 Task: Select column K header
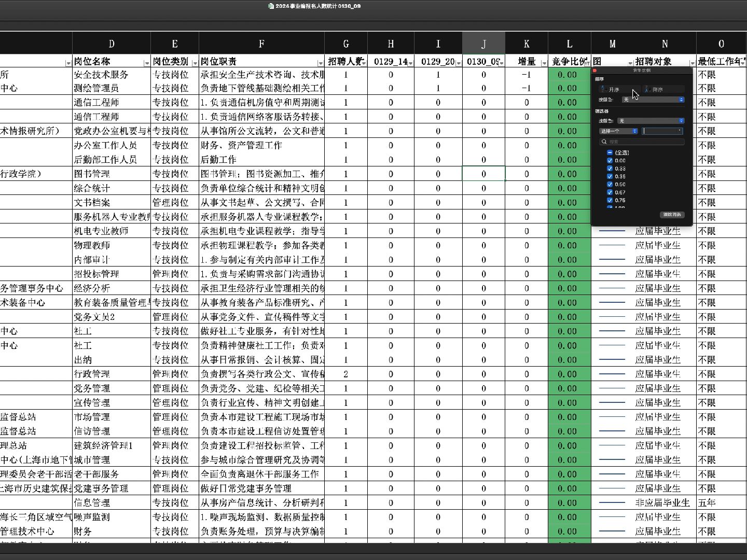[x=527, y=44]
